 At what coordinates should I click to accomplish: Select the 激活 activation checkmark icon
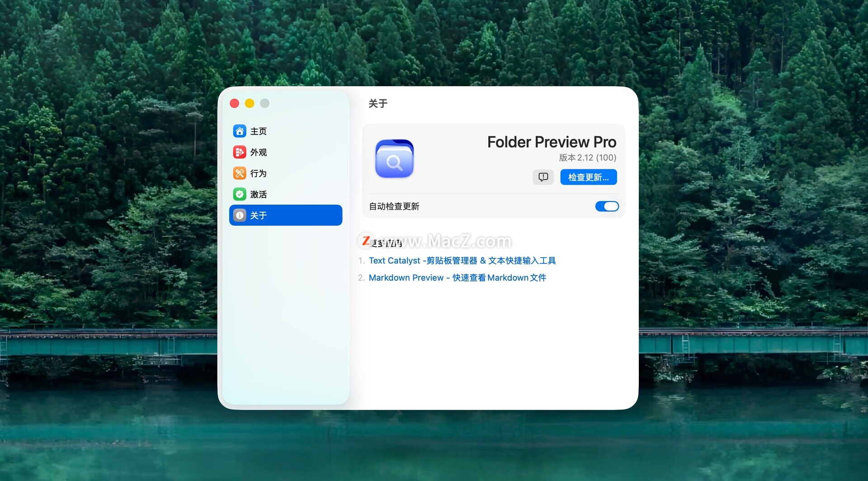point(240,194)
